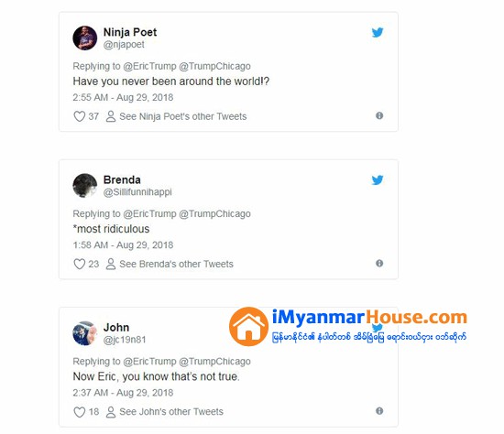Click the Twitter bird icon on Brenda's tweet

(378, 179)
